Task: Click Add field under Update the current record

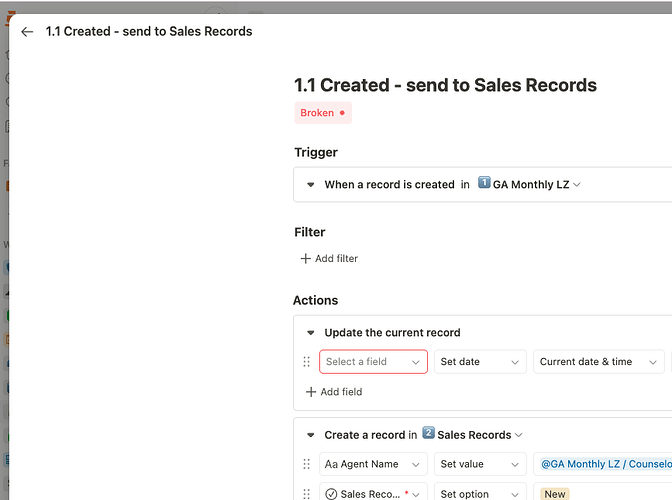Action: point(333,392)
